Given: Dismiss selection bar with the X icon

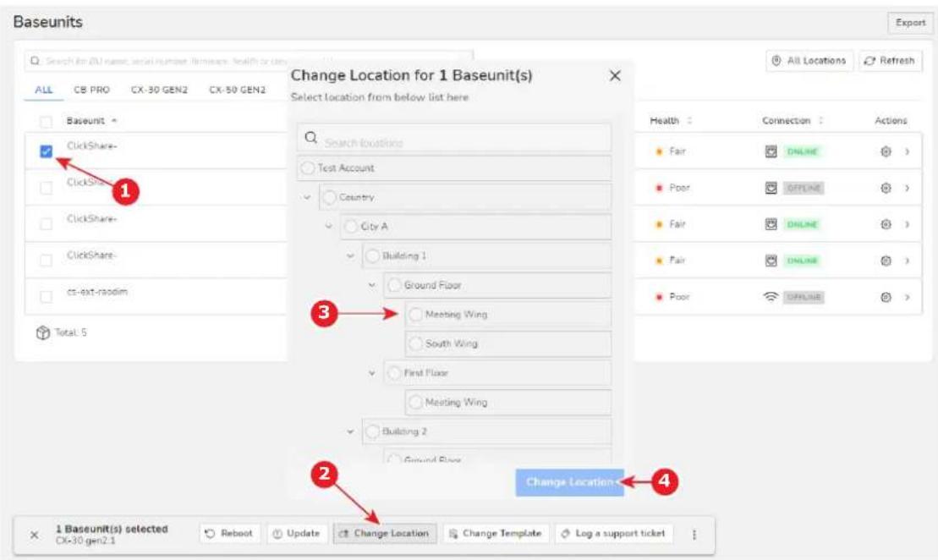Looking at the screenshot, I should 35,535.
